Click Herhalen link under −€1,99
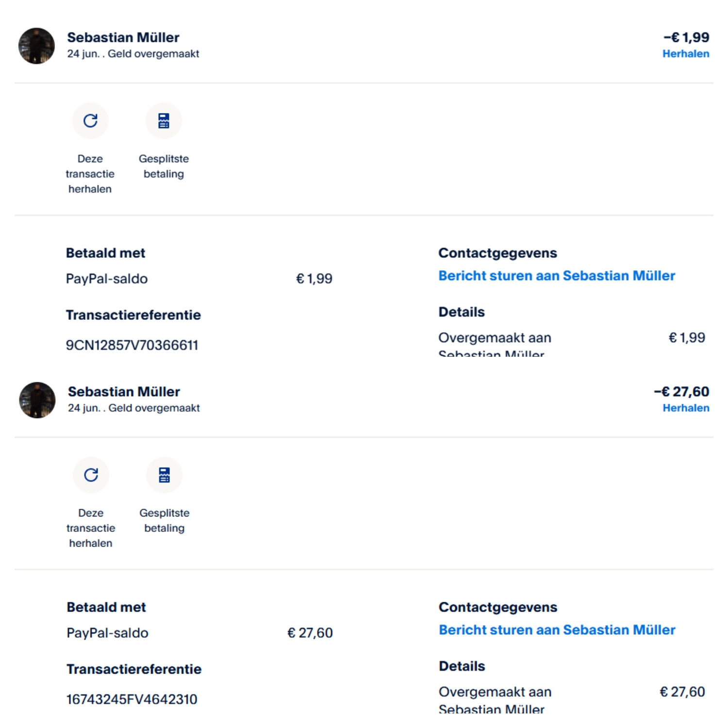The width and height of the screenshot is (728, 728). pos(686,54)
